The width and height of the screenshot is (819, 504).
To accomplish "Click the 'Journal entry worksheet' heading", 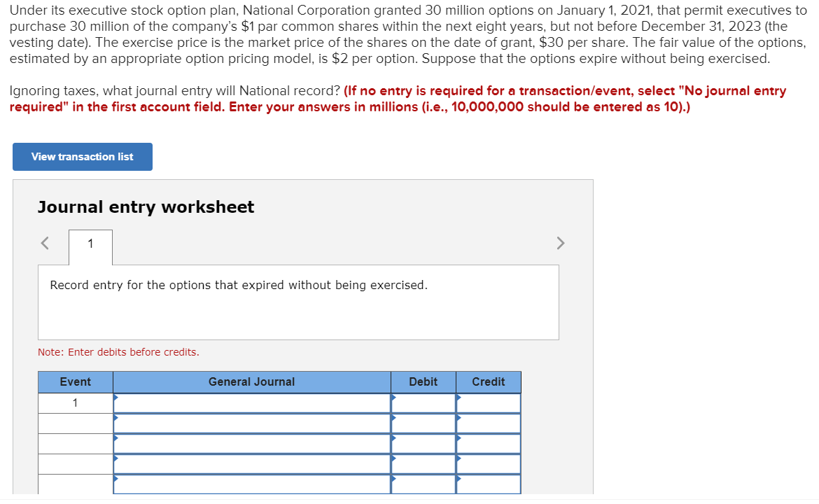I will (146, 206).
